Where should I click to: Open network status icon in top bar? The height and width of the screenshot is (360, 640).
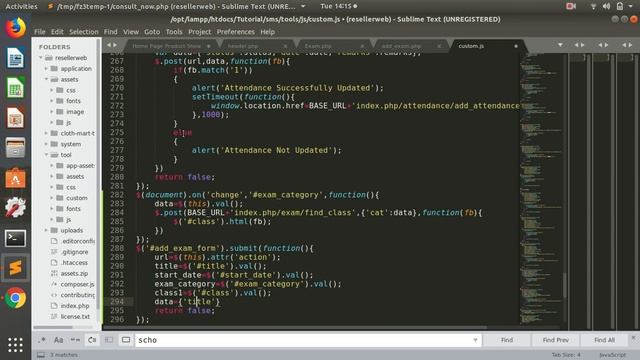[x=593, y=6]
